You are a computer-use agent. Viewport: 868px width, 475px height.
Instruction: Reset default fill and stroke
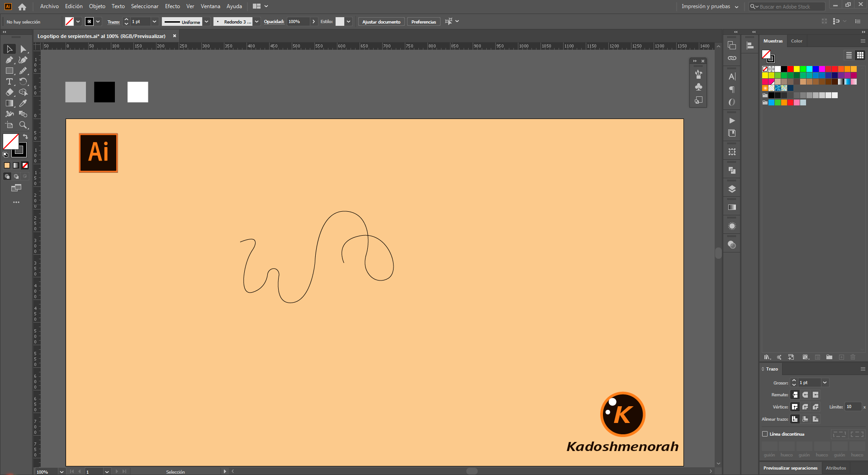(5, 155)
